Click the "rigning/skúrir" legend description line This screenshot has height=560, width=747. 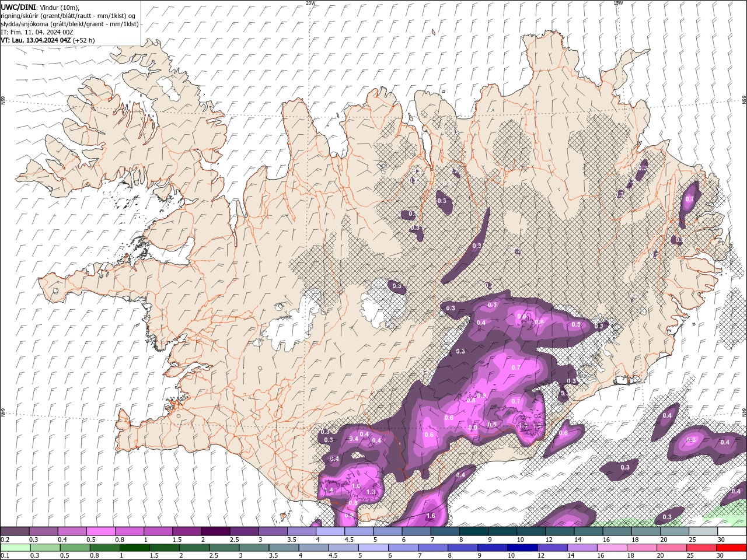coord(68,16)
